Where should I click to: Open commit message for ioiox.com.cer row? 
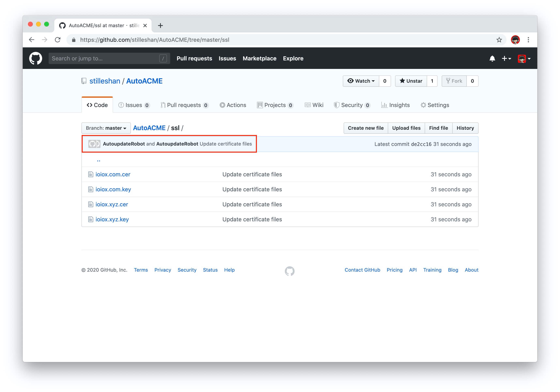click(252, 174)
